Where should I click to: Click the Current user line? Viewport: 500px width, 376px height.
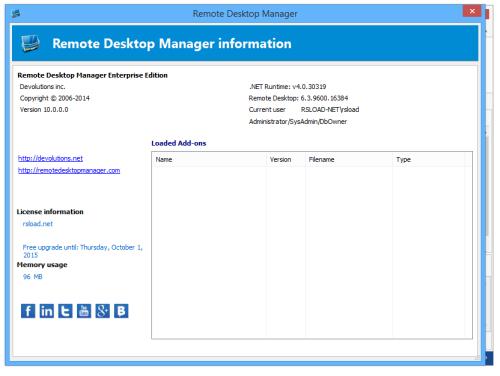click(304, 110)
